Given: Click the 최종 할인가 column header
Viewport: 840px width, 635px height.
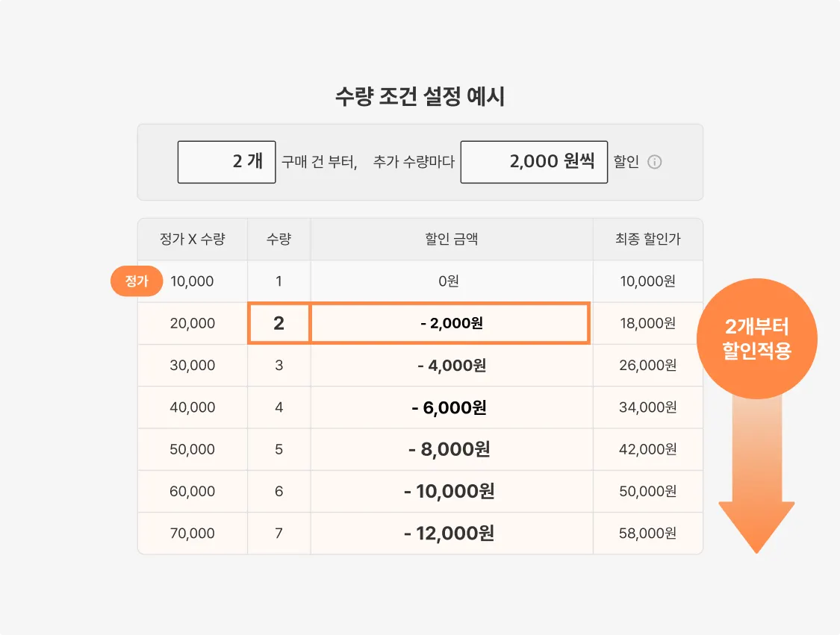Looking at the screenshot, I should coord(647,239).
